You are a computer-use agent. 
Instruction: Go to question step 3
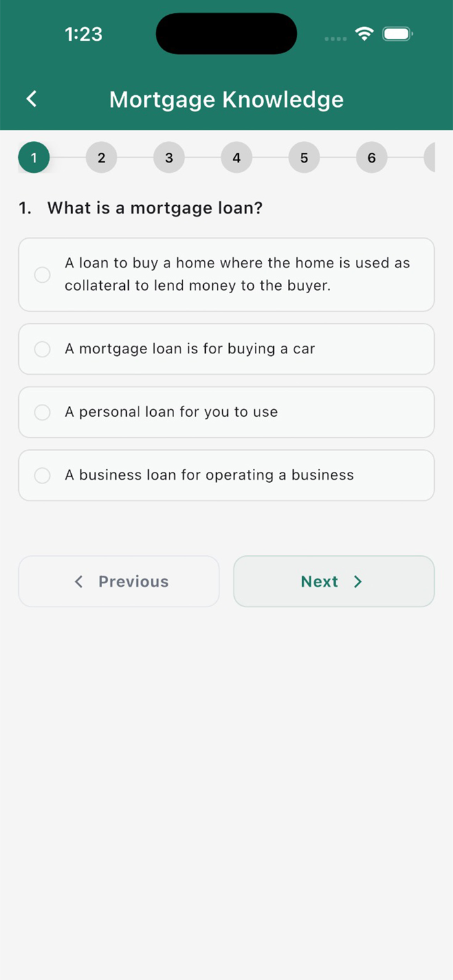pos(169,157)
